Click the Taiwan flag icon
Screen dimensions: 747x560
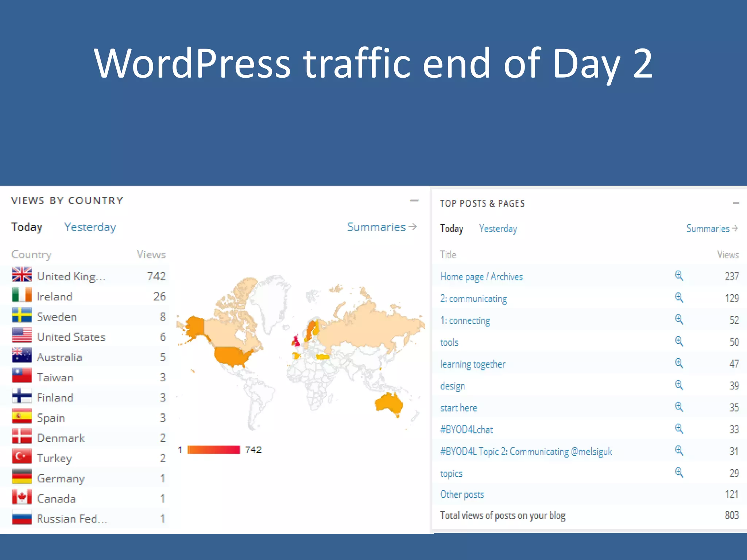coord(22,376)
